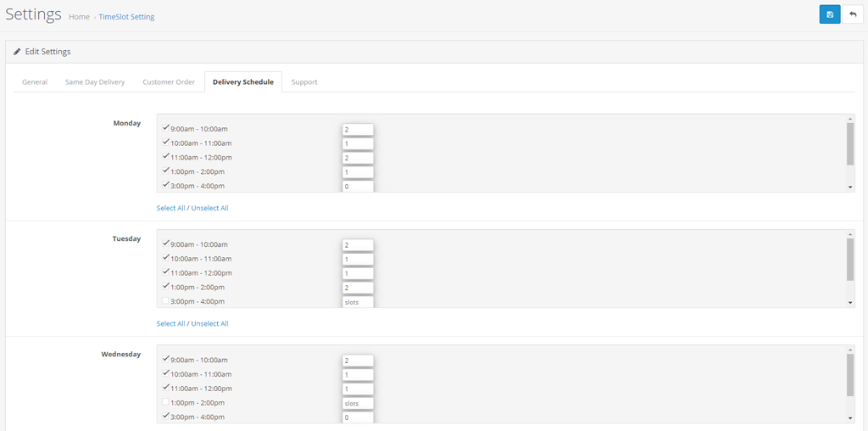Click the Wednesday row label
The width and height of the screenshot is (868, 431).
point(121,354)
